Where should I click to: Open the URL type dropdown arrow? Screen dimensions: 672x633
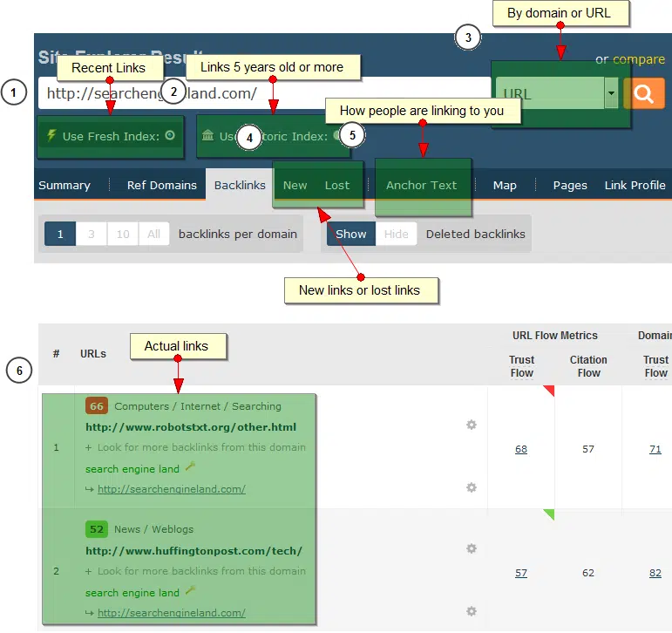click(x=611, y=93)
